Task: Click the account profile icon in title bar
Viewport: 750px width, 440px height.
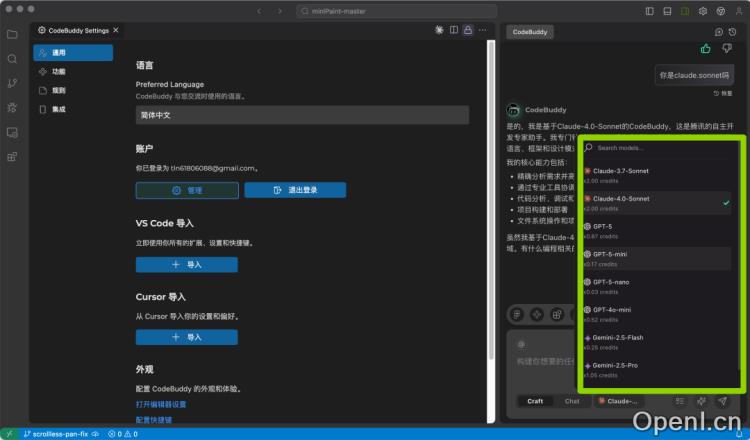Action: 738,11
